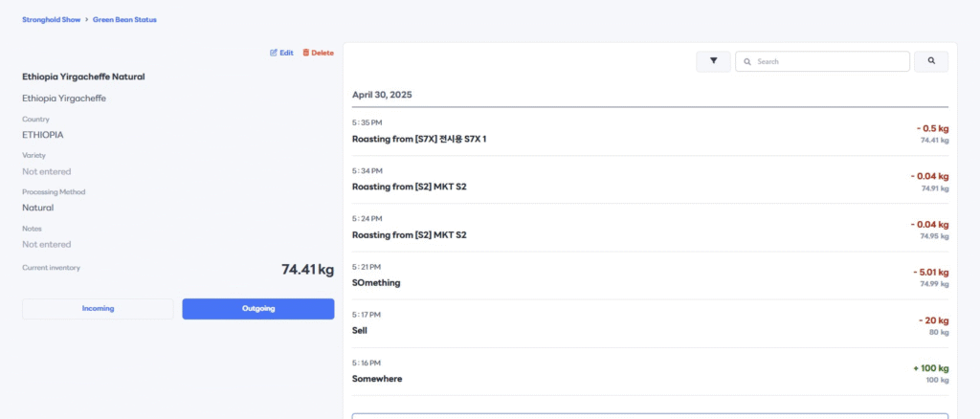Click the Edit pencil icon

(273, 53)
